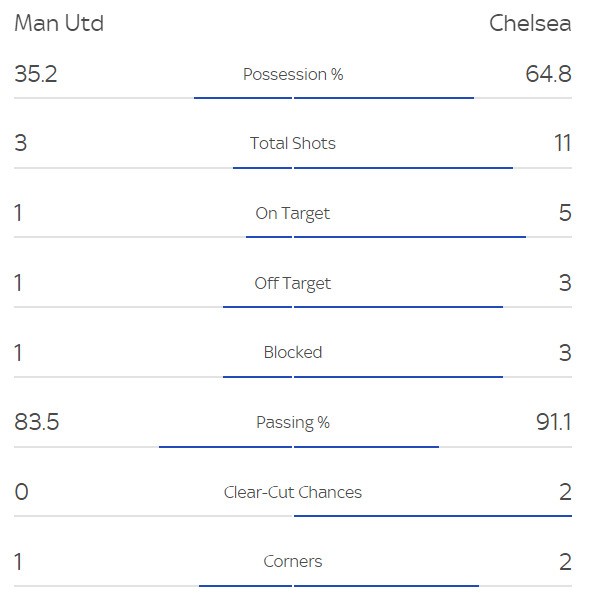The width and height of the screenshot is (595, 600).
Task: Click the blue Clear-Cut Chances bar
Action: pos(433,516)
